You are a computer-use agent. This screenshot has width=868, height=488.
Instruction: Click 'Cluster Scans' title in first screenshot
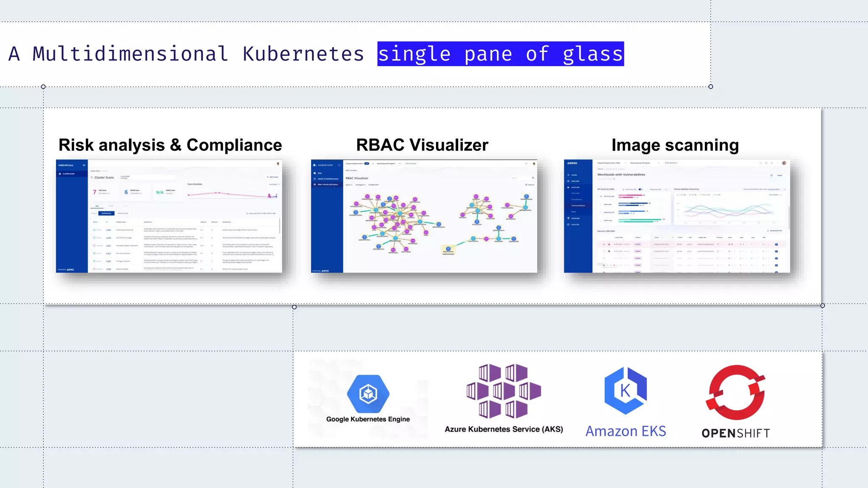(104, 177)
